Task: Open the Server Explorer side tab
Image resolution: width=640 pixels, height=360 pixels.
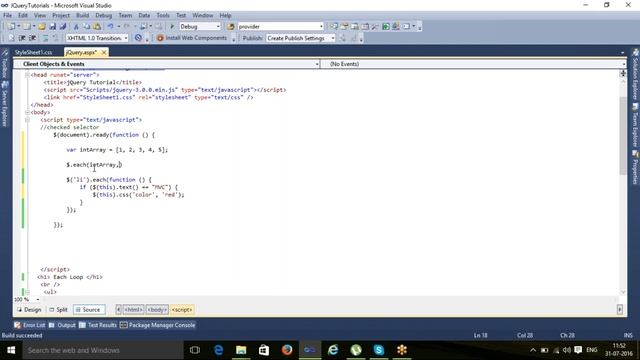Action: pyautogui.click(x=4, y=104)
